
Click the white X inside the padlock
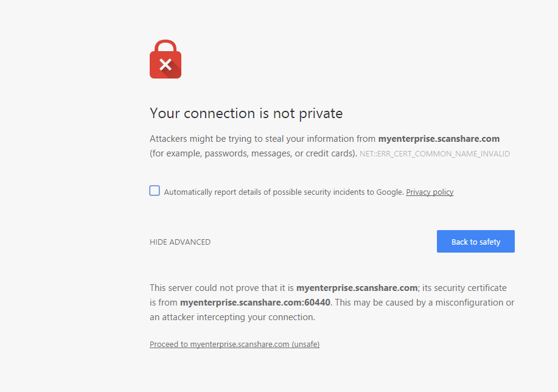166,65
